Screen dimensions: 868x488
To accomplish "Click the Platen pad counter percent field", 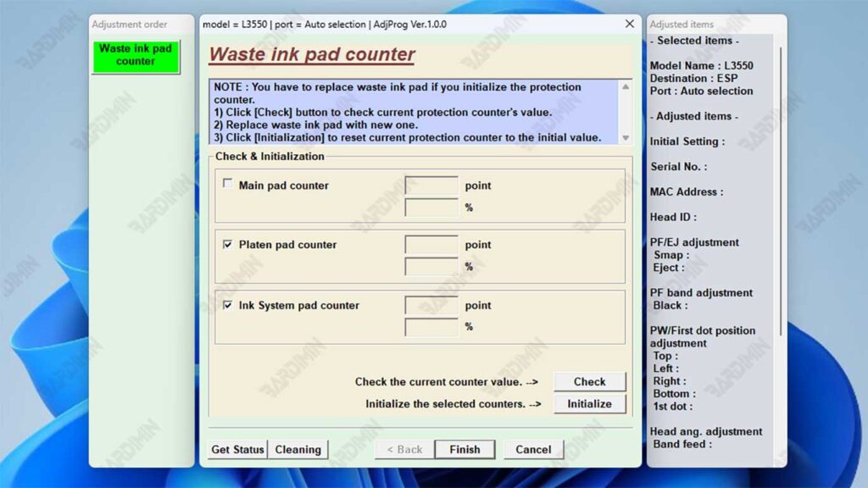I will tap(431, 267).
